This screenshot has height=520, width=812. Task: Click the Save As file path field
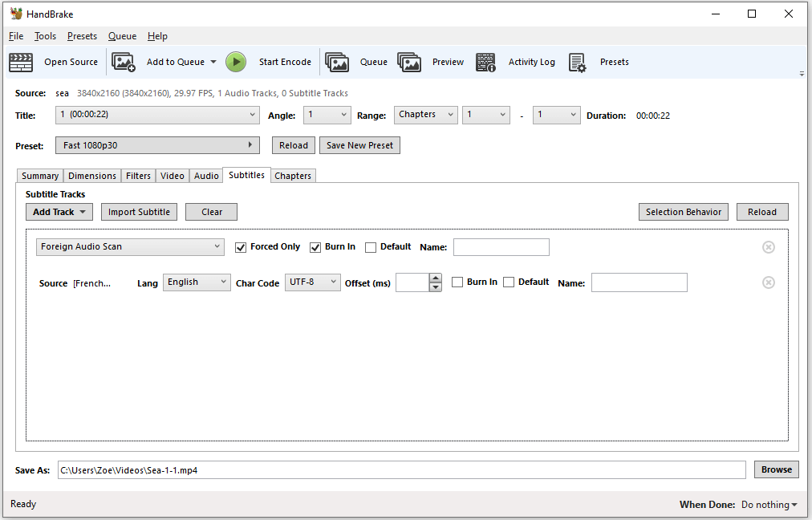point(401,470)
